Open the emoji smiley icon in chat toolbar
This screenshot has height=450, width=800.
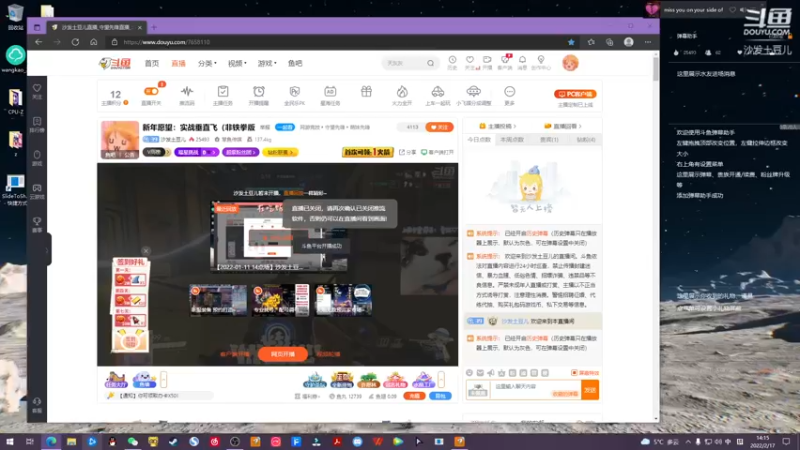point(469,373)
